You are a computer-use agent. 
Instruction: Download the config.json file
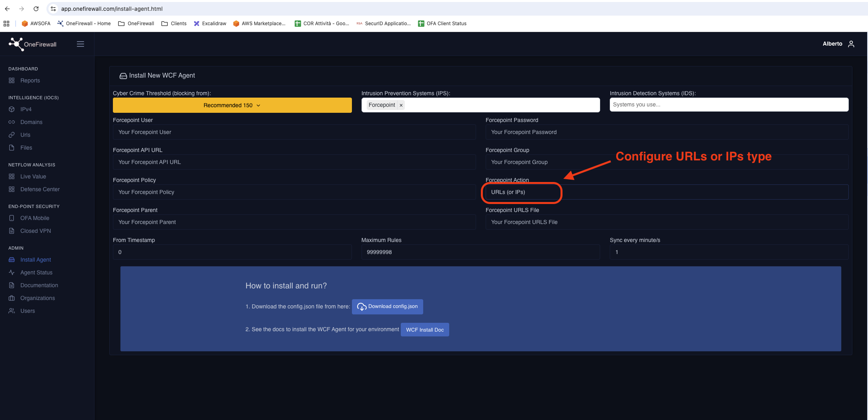pyautogui.click(x=387, y=306)
